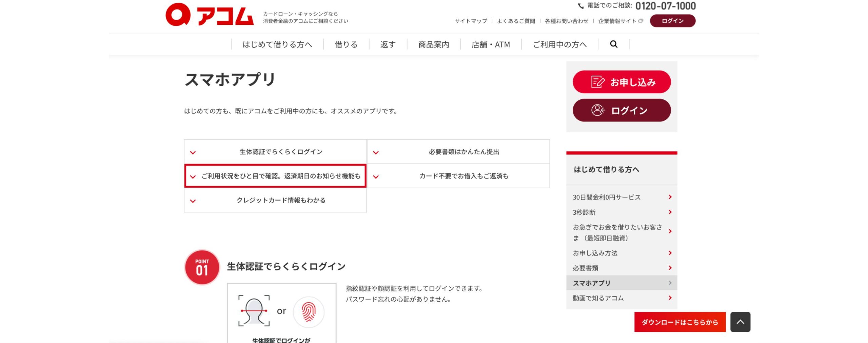Screen dimensions: 868x343
Task: Click arrow beside お急ぎでお金を借りたいお客さま
Action: pyautogui.click(x=670, y=231)
